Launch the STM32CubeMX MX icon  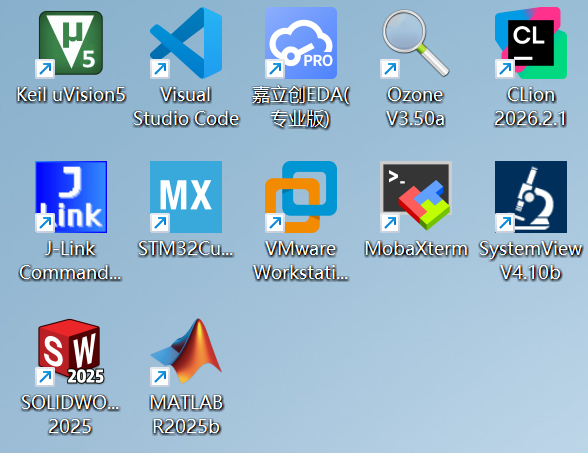coord(186,197)
